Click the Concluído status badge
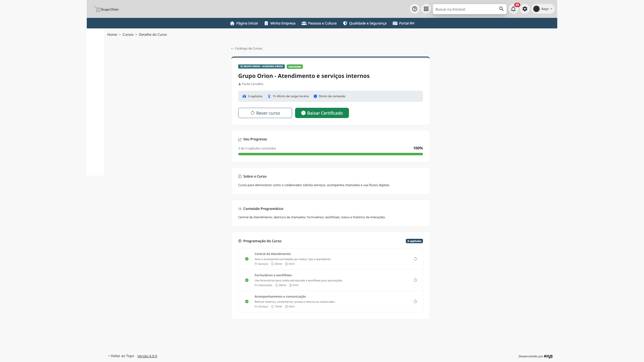This screenshot has width=644, height=362. point(295,67)
